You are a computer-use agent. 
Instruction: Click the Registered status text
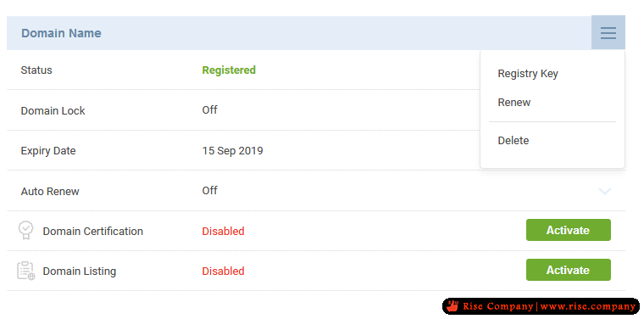click(229, 70)
